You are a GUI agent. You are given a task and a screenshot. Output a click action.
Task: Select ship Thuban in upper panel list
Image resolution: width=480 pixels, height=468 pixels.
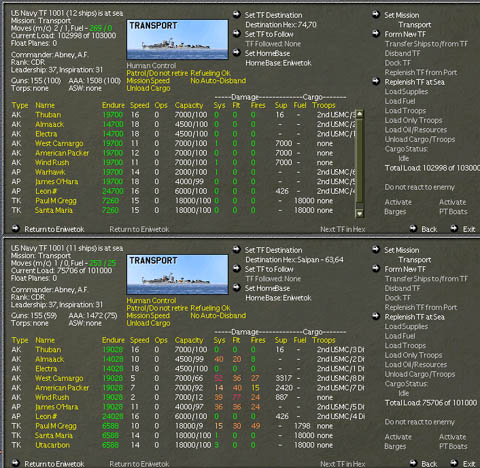[48, 115]
